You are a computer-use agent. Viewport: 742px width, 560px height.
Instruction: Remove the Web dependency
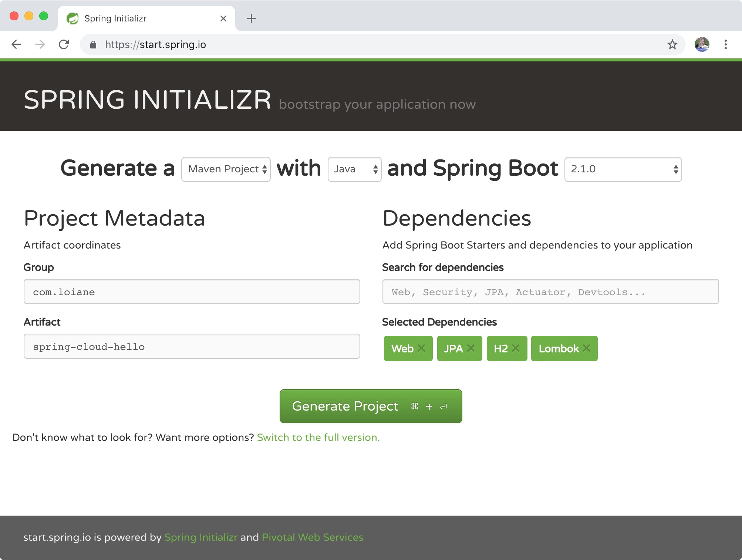pos(421,348)
